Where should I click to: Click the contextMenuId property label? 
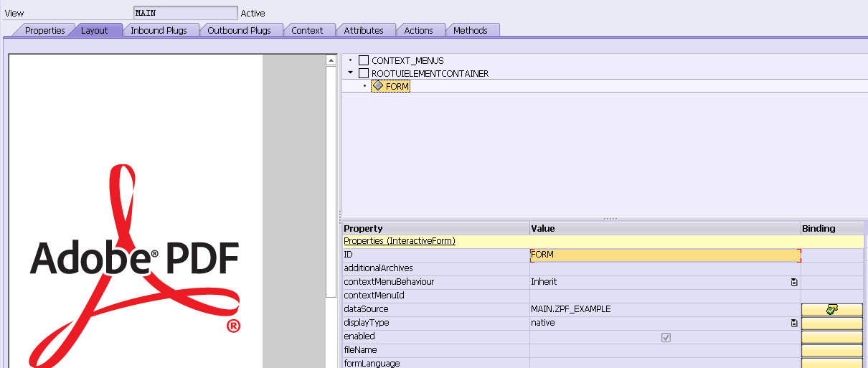374,296
